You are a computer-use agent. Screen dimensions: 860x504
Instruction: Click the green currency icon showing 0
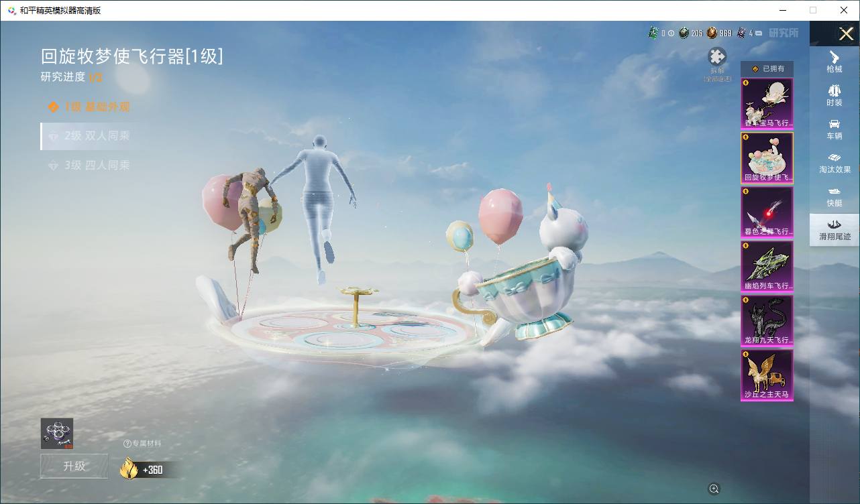pos(653,33)
